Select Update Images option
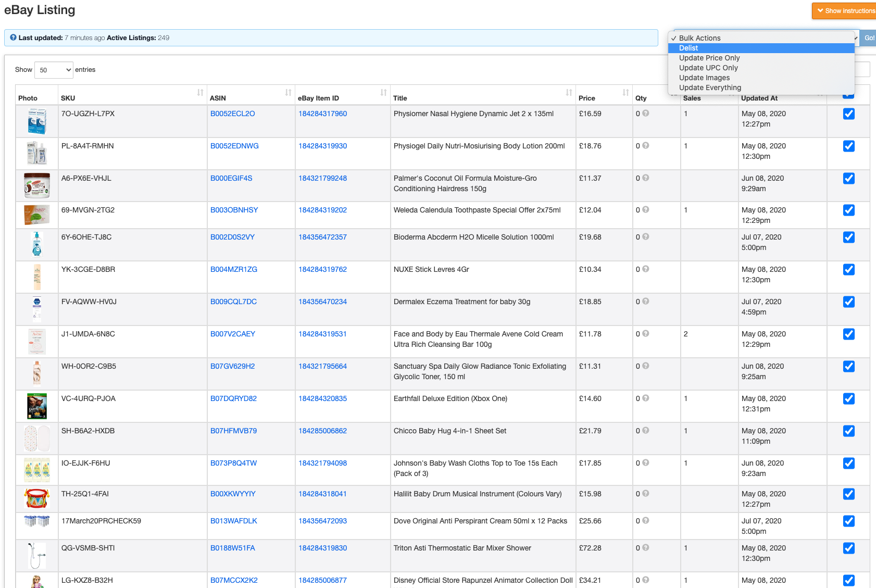 (761, 78)
